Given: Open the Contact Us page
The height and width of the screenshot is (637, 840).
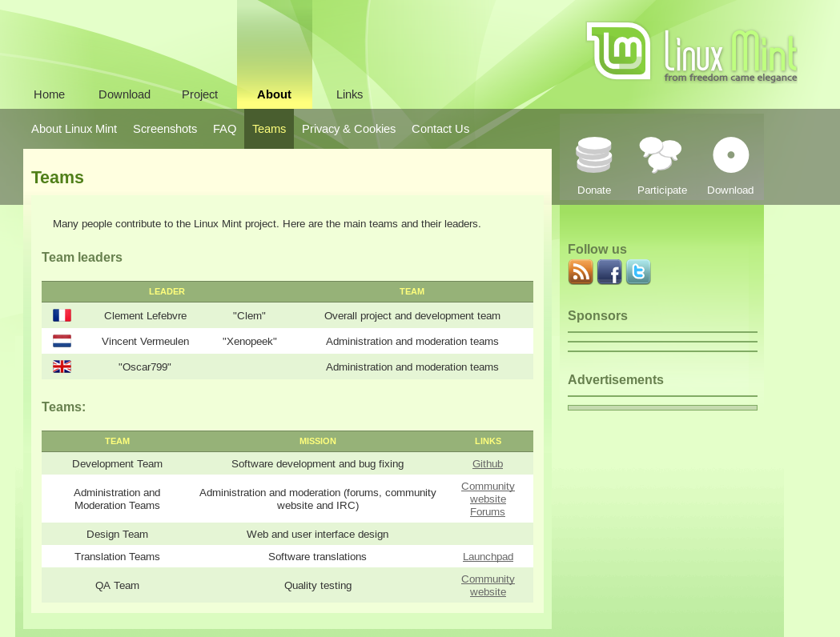Looking at the screenshot, I should 440,129.
